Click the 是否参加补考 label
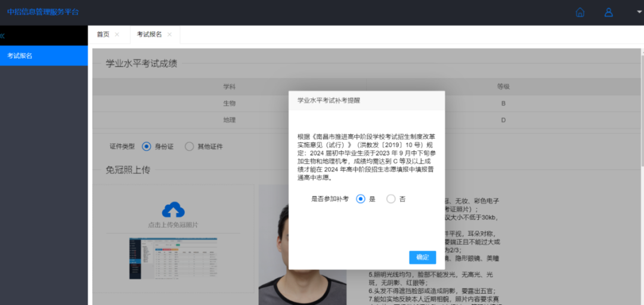 [330, 199]
